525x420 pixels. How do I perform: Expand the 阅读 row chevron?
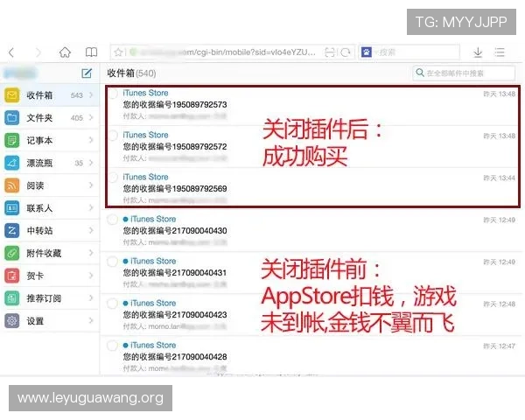click(91, 185)
